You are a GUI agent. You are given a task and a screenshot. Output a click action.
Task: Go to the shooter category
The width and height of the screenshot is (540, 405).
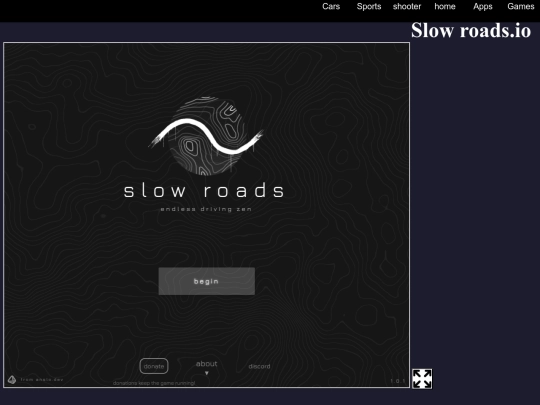(407, 7)
